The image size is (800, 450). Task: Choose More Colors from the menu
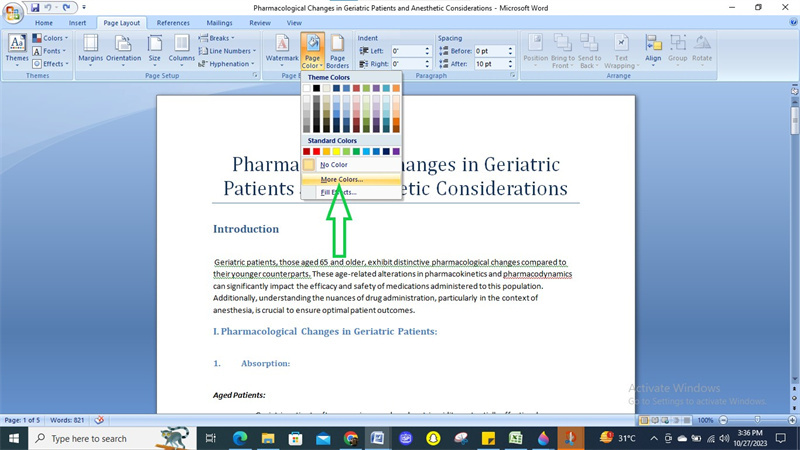(x=342, y=179)
